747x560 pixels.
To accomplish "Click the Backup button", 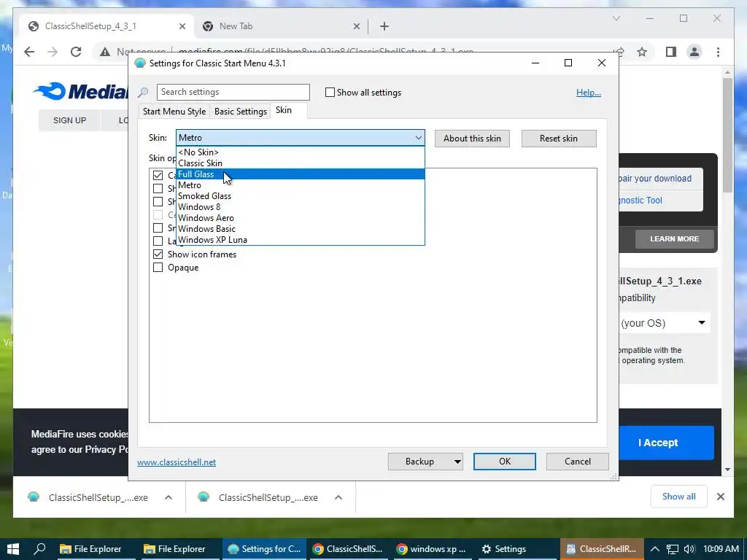I will 419,462.
